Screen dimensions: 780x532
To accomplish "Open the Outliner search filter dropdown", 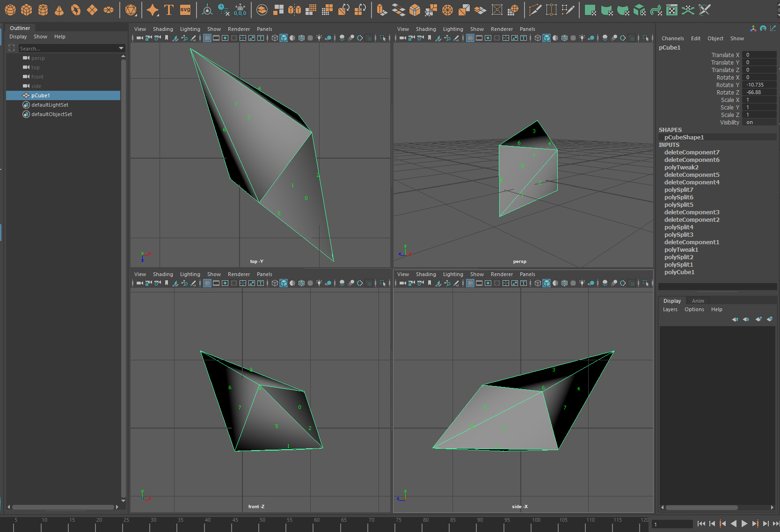I will (x=121, y=48).
